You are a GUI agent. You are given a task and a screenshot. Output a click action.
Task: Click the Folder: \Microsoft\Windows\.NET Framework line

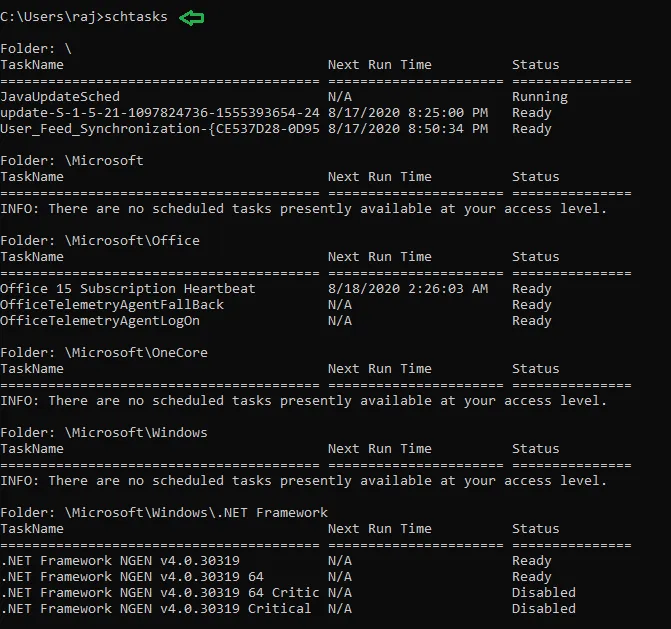click(x=164, y=513)
